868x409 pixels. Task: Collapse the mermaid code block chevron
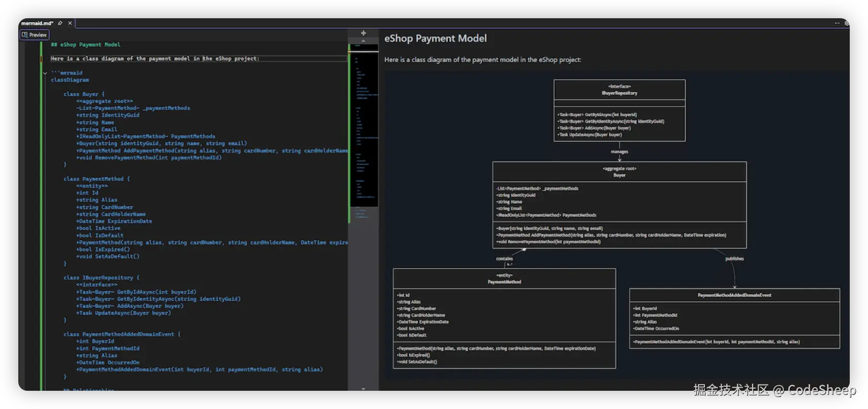pos(45,73)
